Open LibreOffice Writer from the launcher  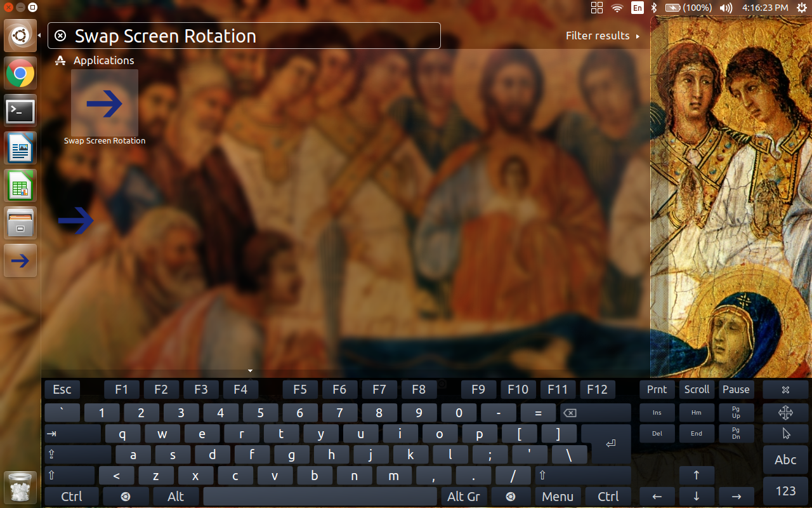(x=20, y=149)
